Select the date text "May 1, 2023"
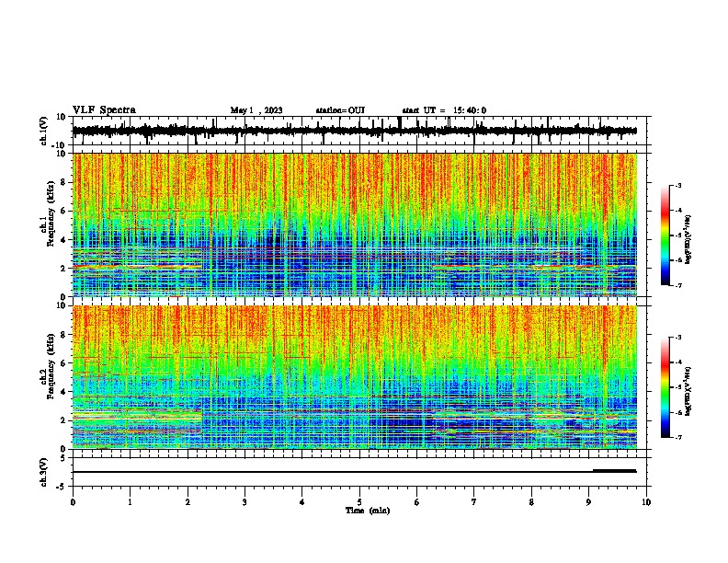Screen dimensions: 728x563 pos(256,110)
